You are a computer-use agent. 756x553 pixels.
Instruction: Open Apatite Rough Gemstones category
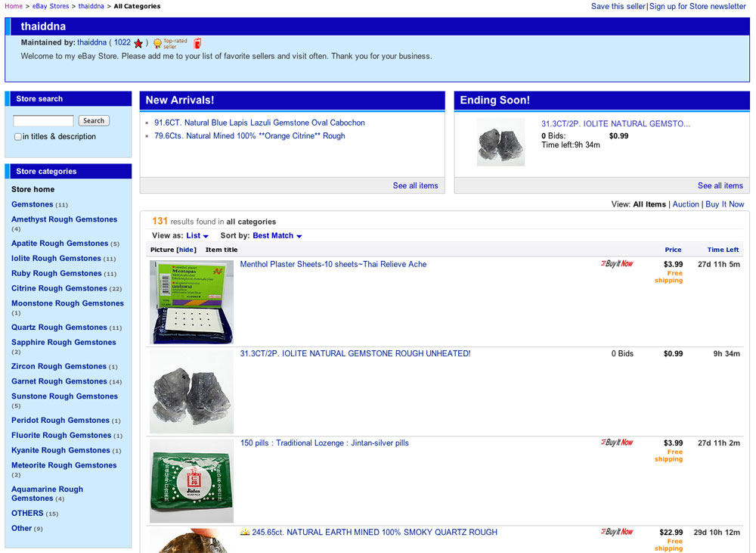point(60,243)
